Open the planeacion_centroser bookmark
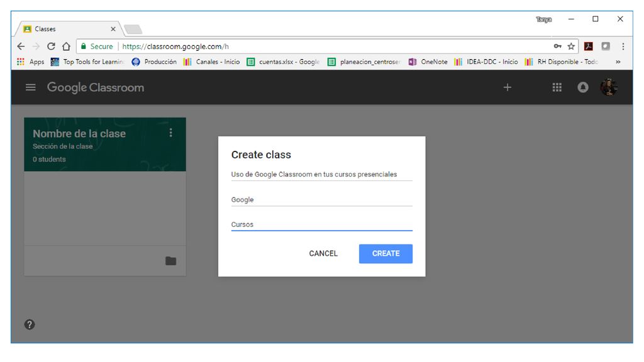 point(364,62)
